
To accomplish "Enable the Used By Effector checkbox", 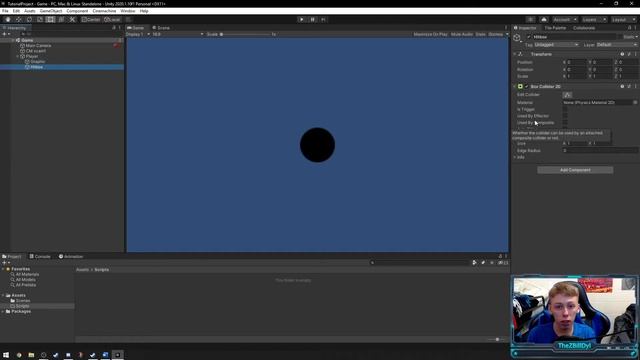I will [x=565, y=116].
